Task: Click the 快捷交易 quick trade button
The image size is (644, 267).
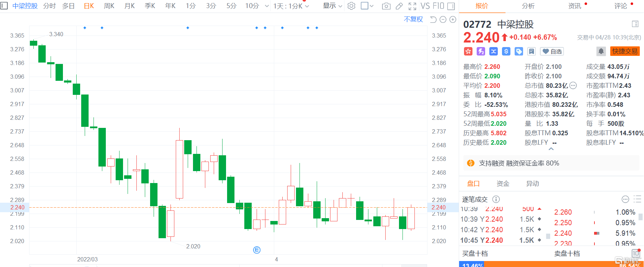Action: (x=625, y=51)
